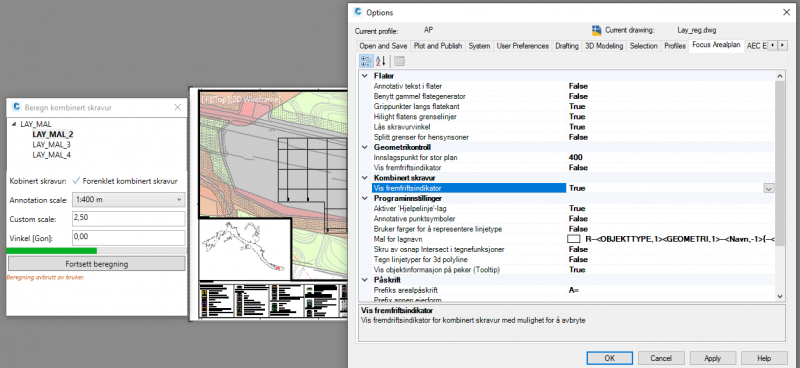Viewport: 800px width, 368px height.
Task: Switch to the Selection tab
Action: pos(643,46)
